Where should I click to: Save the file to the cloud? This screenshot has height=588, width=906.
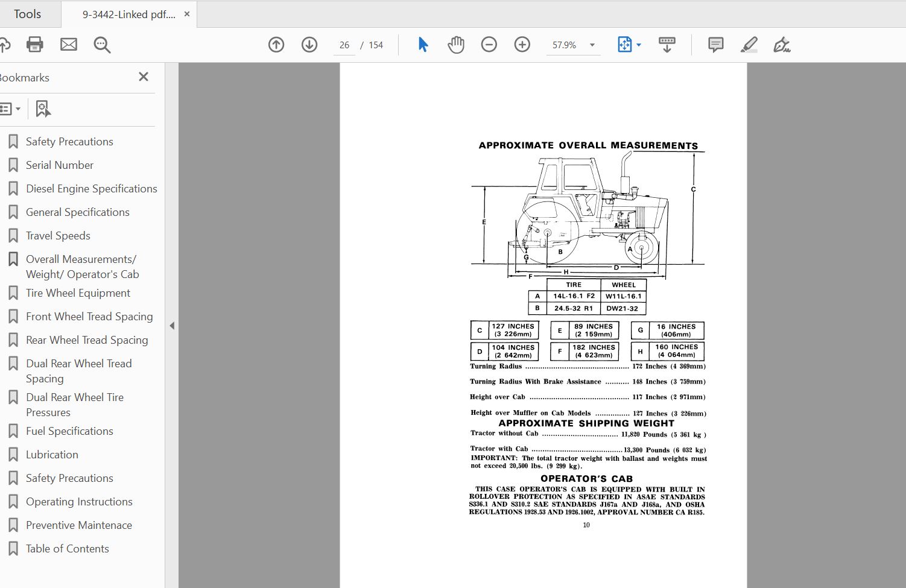5,44
